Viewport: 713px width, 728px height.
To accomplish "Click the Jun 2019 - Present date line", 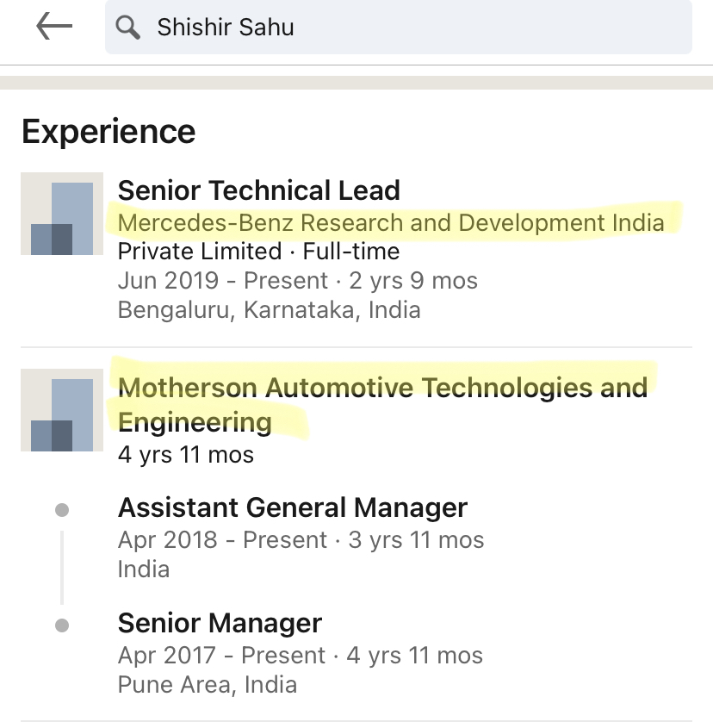I will (297, 281).
